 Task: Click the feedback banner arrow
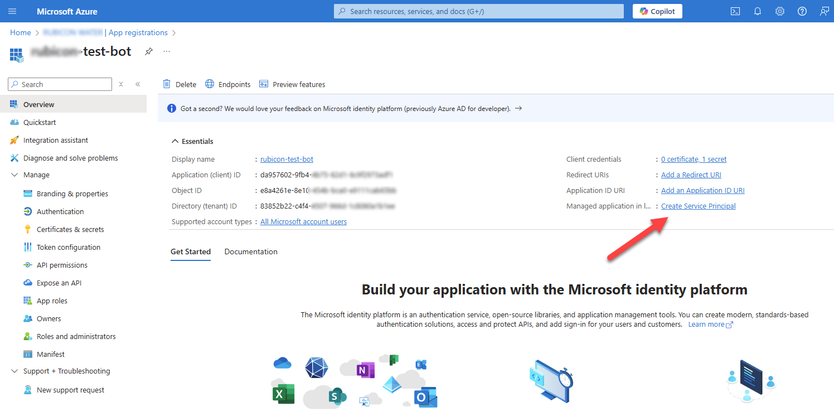[519, 109]
